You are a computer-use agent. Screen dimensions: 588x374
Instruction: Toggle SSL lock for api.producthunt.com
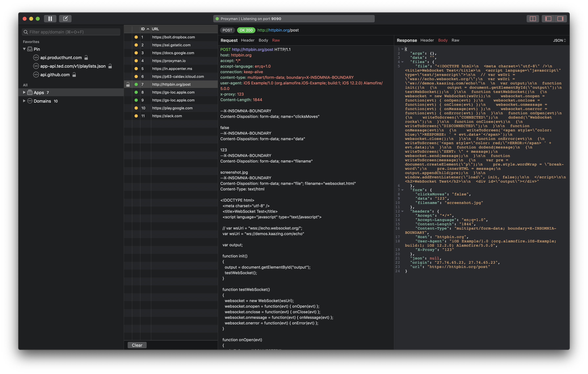[x=86, y=57]
